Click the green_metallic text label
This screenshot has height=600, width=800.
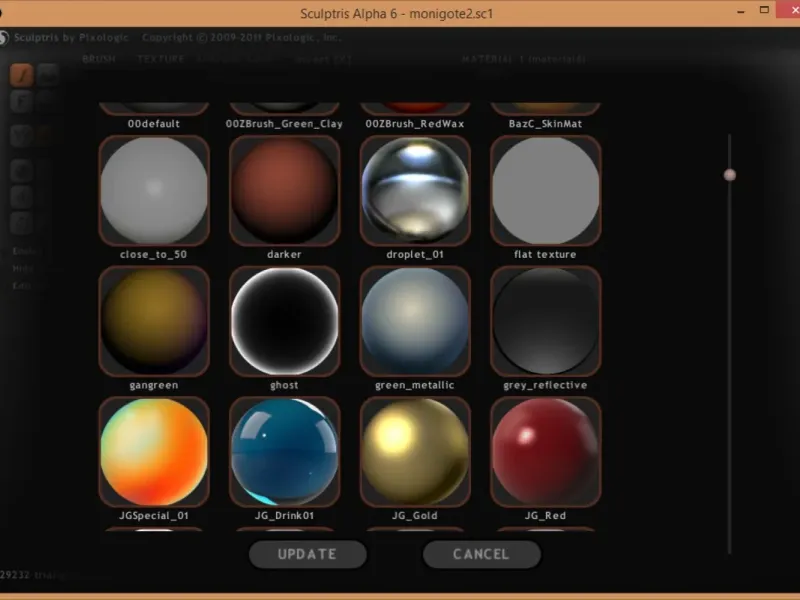(x=415, y=385)
